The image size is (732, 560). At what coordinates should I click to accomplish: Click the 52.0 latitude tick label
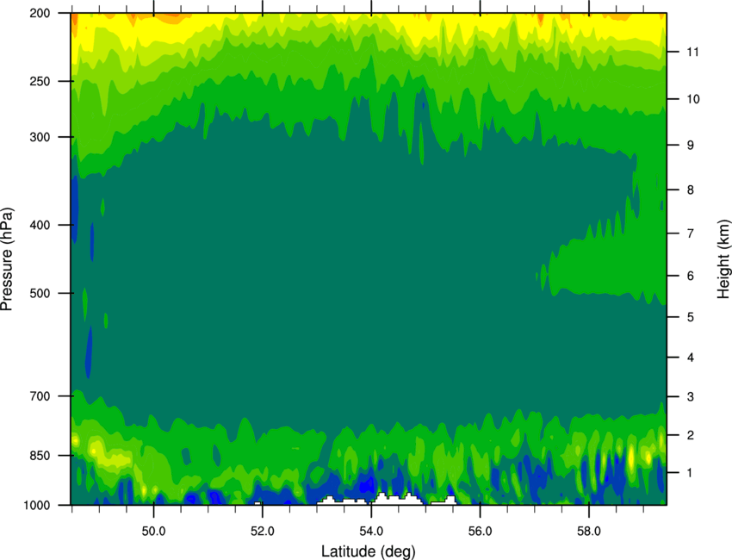pos(263,532)
